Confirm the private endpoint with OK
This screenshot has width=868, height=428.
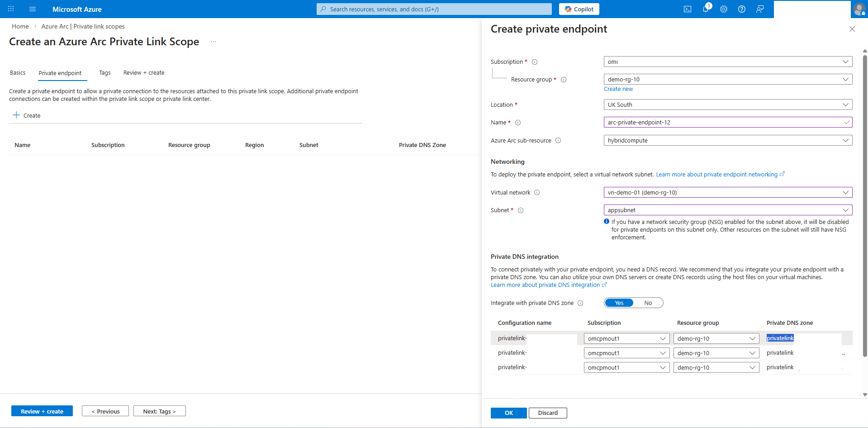[x=508, y=413]
